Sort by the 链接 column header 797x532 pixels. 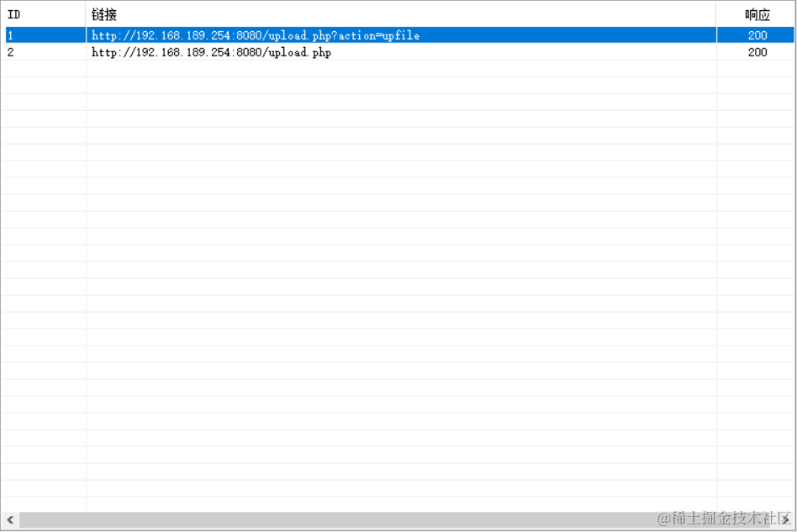point(401,14)
